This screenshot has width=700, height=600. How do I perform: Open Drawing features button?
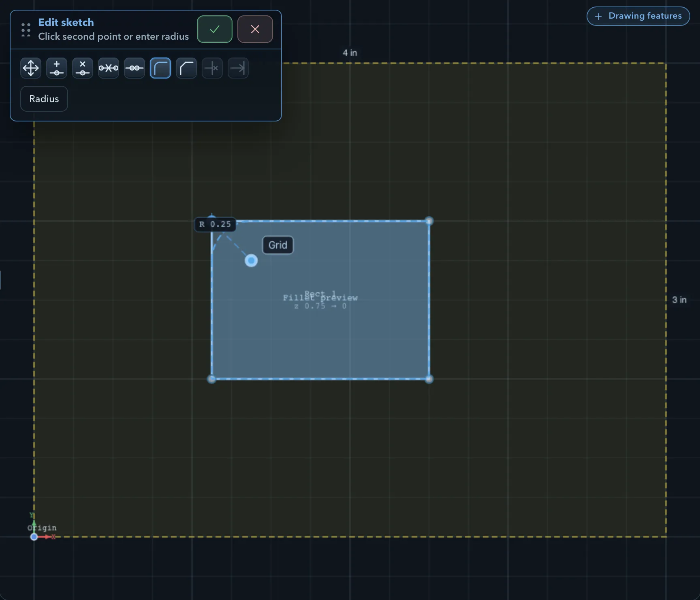pos(638,16)
